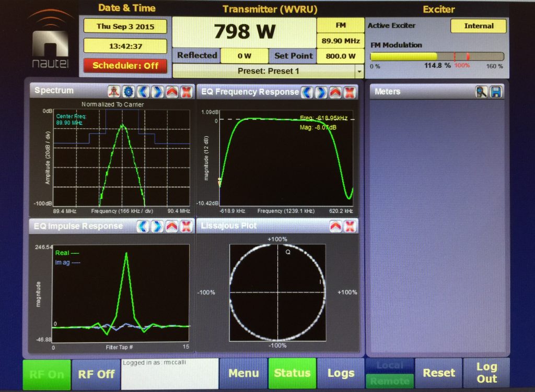Select Remote control mode
The image size is (535, 392).
point(390,381)
